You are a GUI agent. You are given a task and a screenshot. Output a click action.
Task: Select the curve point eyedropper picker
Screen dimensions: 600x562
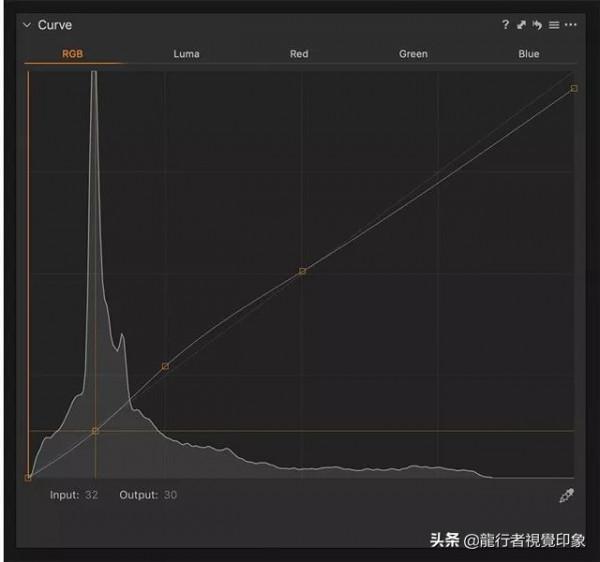coord(566,496)
